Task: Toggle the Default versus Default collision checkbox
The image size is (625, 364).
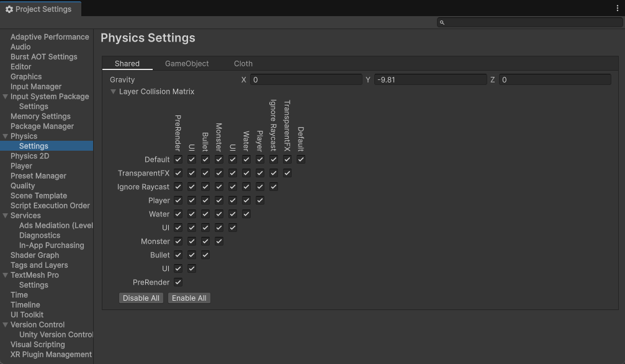Action: coord(301,159)
